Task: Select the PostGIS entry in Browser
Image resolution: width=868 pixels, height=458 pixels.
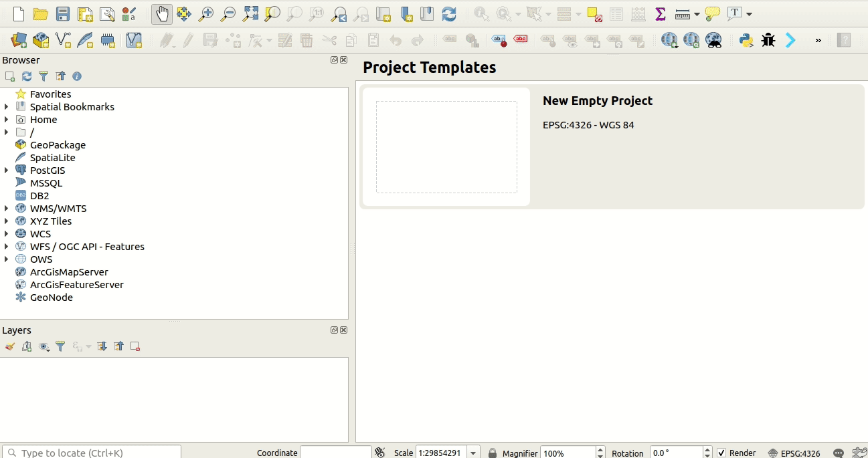Action: pyautogui.click(x=47, y=170)
